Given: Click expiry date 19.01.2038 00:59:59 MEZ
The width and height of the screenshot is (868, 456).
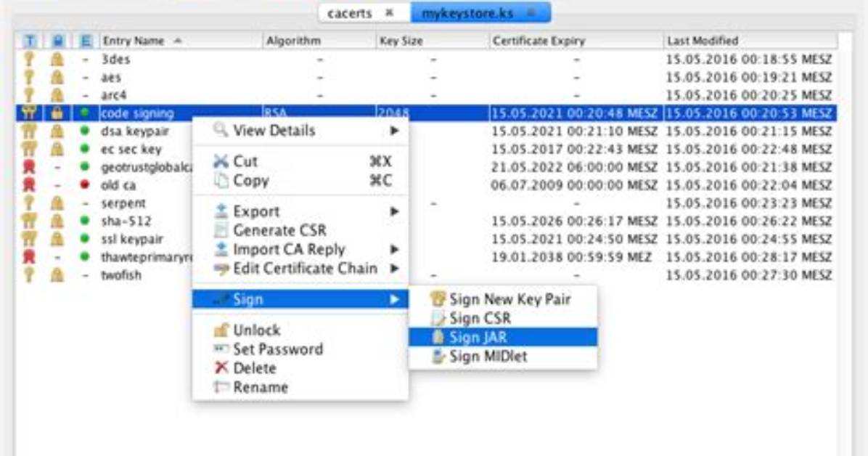Looking at the screenshot, I should [x=571, y=257].
